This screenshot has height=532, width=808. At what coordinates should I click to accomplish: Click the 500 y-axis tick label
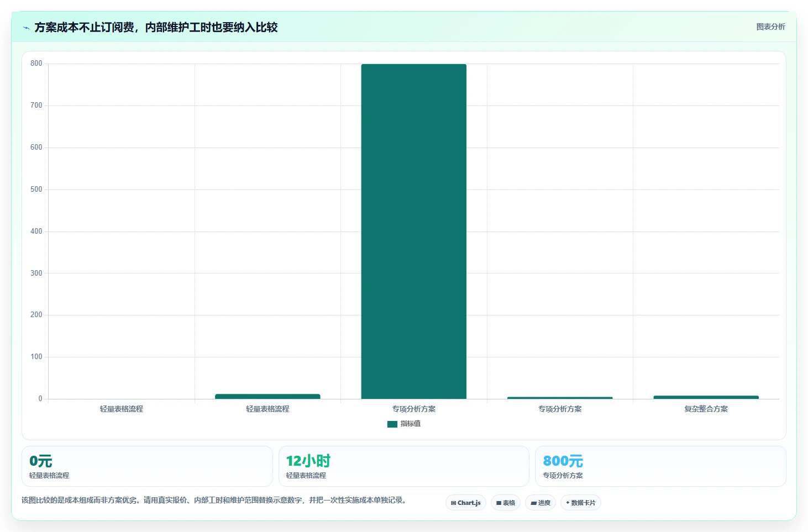(x=36, y=189)
